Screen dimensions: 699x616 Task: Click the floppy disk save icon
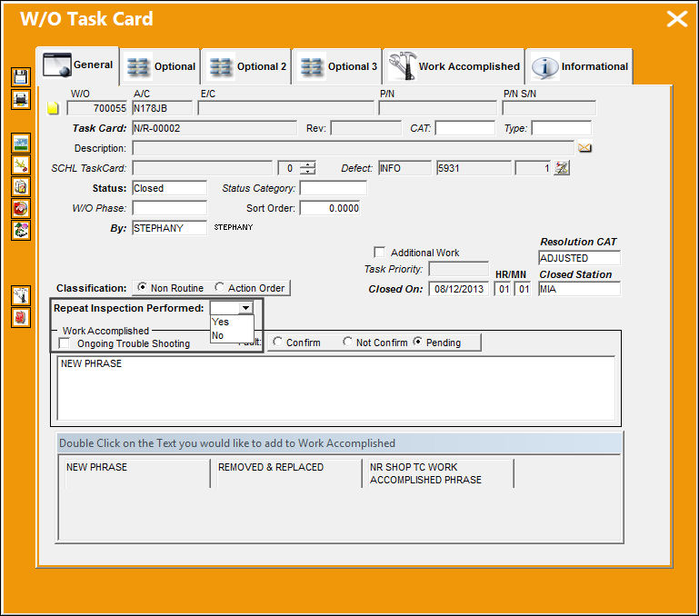[x=21, y=77]
